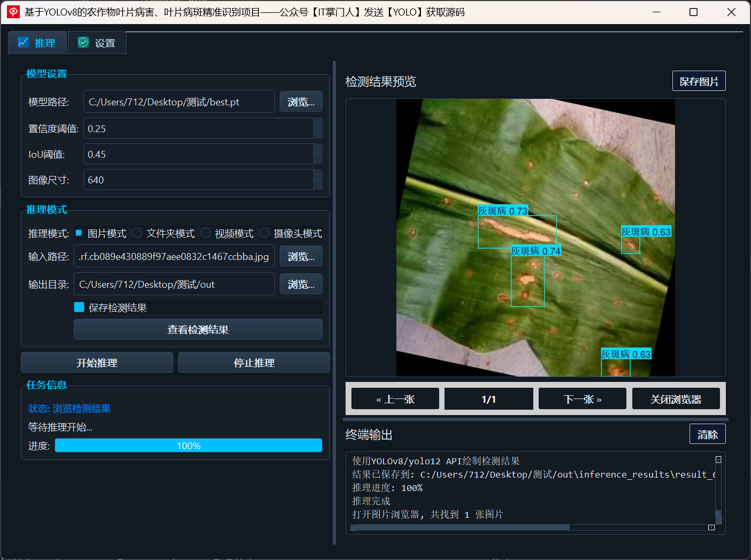Screen dimensions: 751x560
Task: Click the terminal output bottom-corner square icon
Action: pos(711,527)
